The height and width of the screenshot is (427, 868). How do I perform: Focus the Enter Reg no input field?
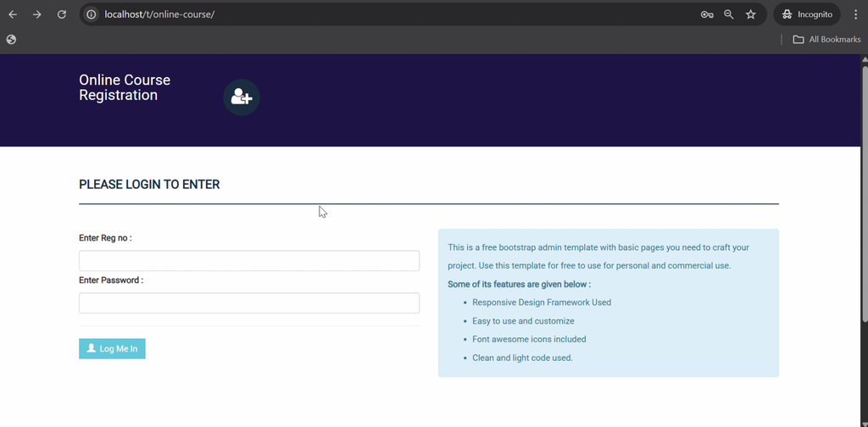click(x=249, y=260)
